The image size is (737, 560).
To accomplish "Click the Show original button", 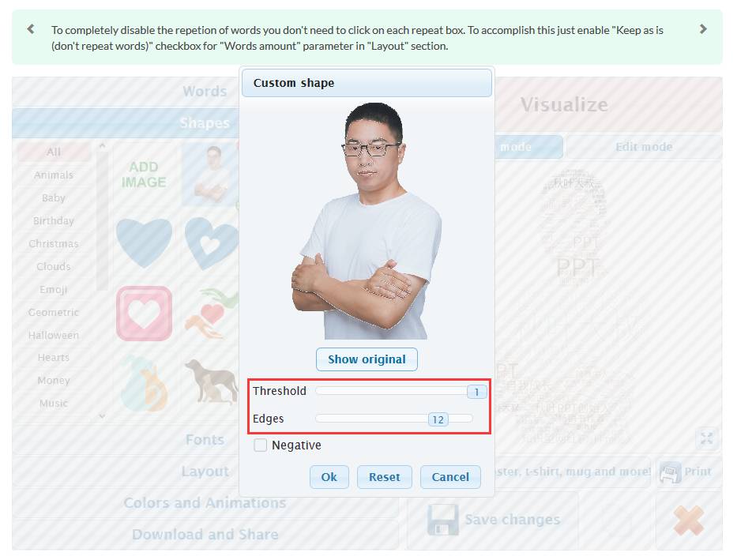I will pyautogui.click(x=367, y=359).
